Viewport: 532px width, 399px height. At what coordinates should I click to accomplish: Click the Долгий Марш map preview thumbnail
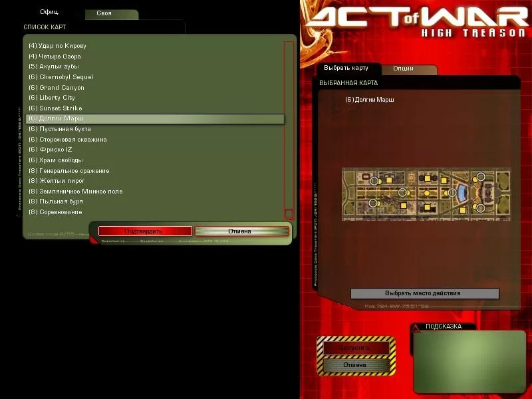[x=426, y=194]
